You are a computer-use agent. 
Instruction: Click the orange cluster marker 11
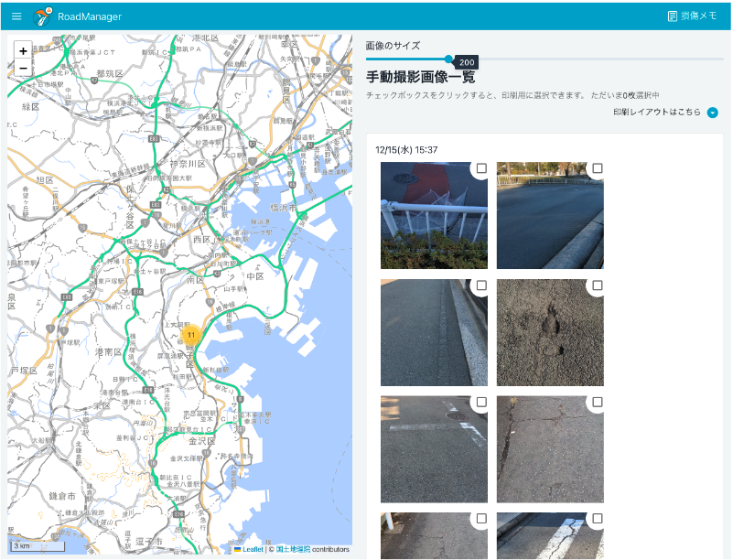pyautogui.click(x=191, y=336)
